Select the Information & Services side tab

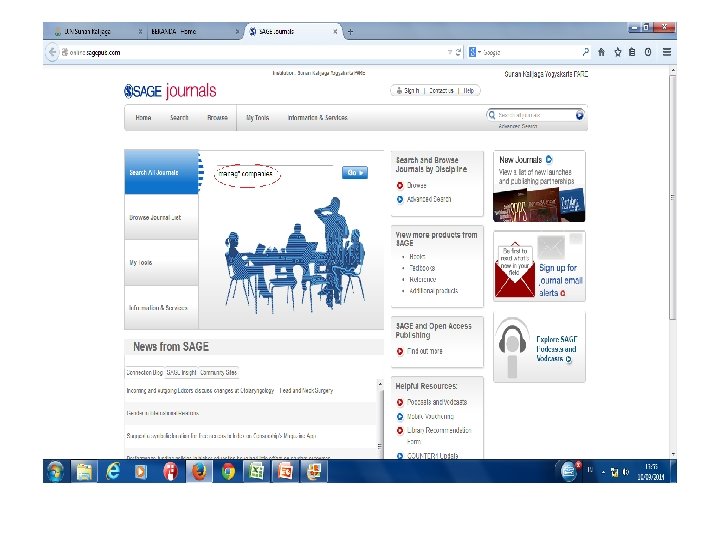161,308
